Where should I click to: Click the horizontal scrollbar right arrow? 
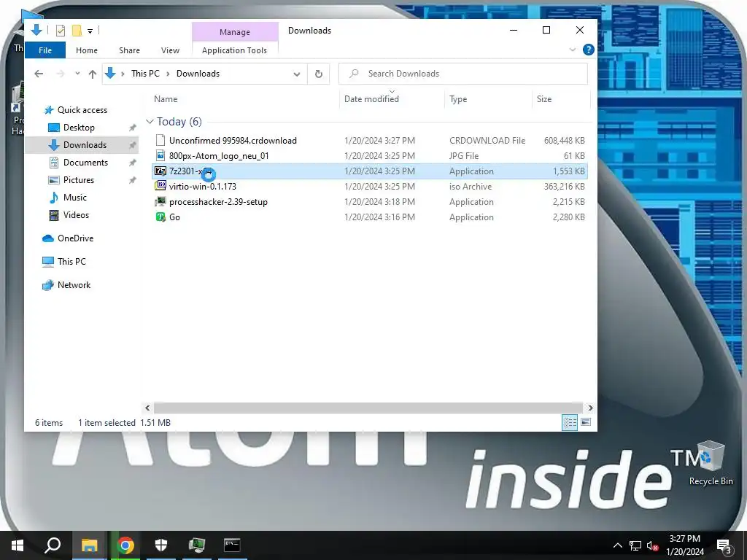coord(590,408)
